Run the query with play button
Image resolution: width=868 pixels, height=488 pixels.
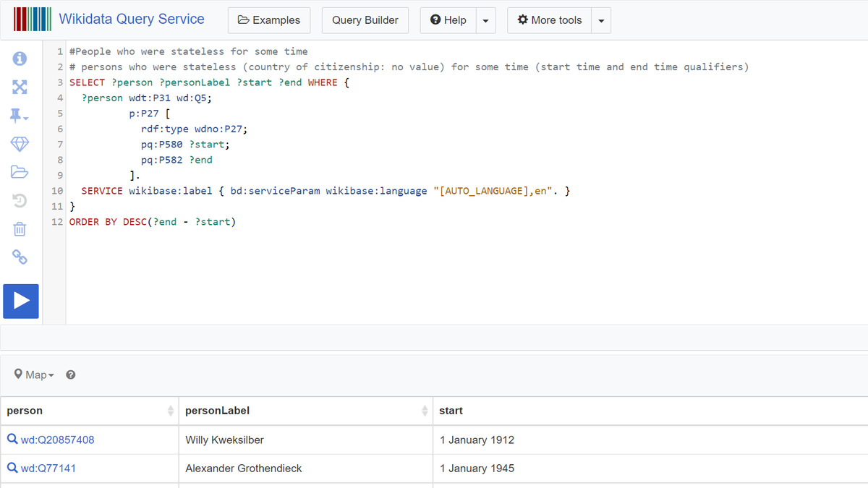[x=21, y=301]
